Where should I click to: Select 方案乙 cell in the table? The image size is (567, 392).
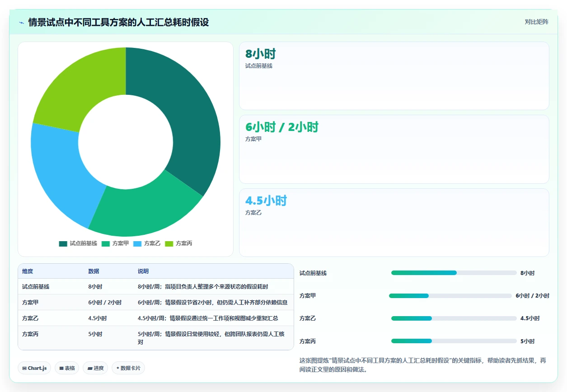(30, 318)
